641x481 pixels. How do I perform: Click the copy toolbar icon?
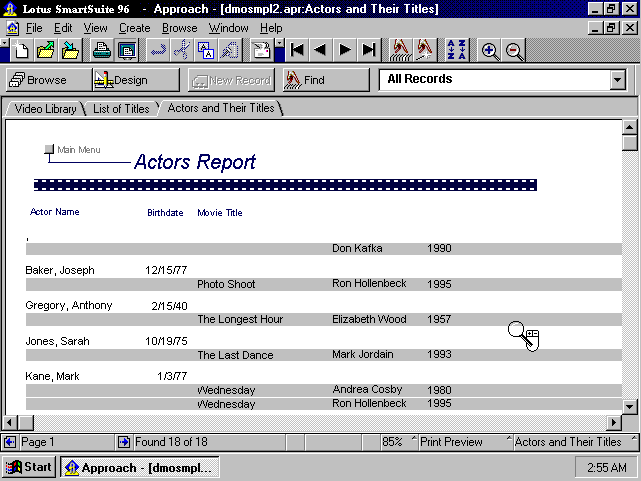[x=206, y=50]
